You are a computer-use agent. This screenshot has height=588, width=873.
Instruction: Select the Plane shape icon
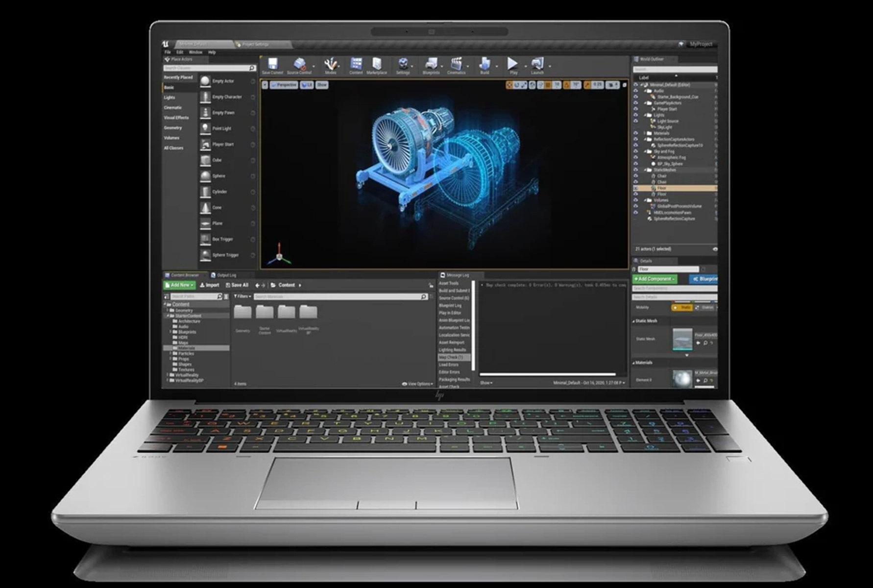(205, 223)
